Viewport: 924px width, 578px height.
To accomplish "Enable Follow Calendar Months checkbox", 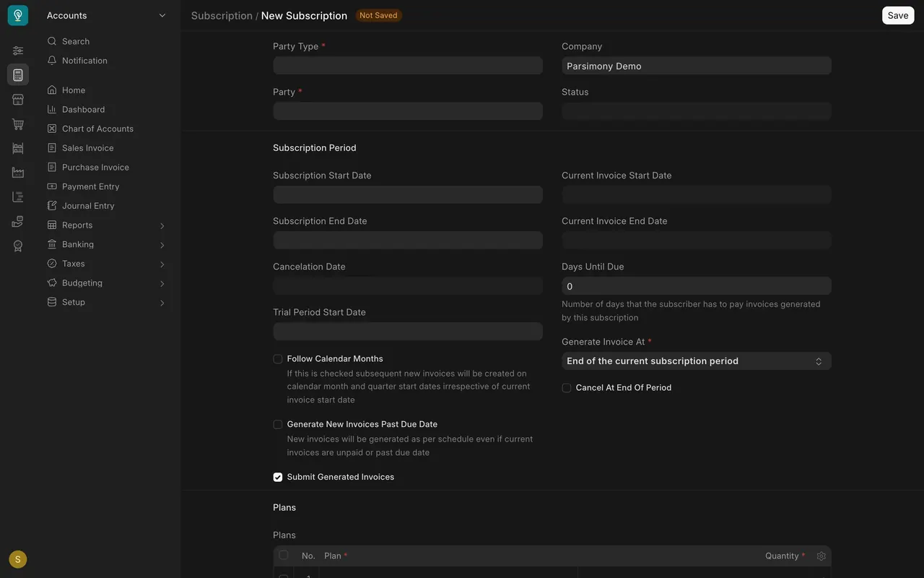I will 278,359.
